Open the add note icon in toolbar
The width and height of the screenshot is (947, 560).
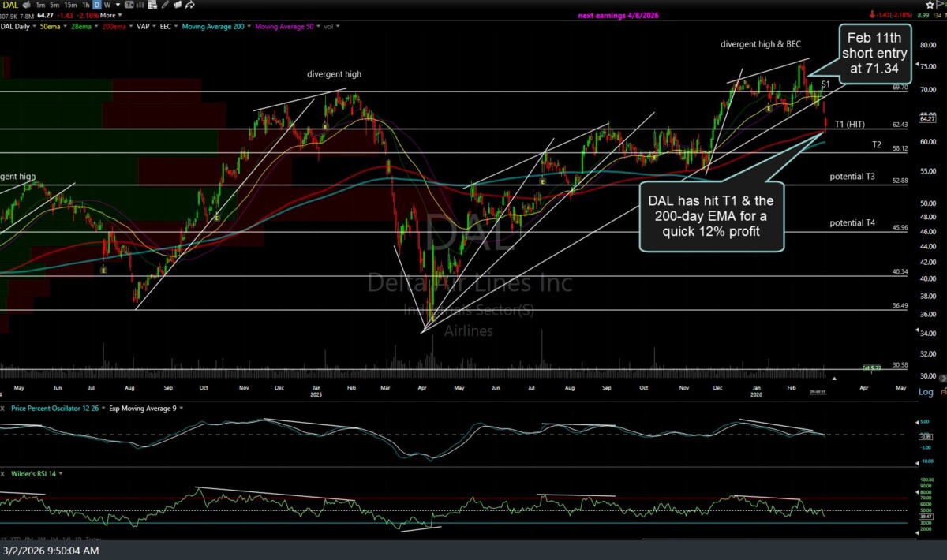tap(152, 5)
